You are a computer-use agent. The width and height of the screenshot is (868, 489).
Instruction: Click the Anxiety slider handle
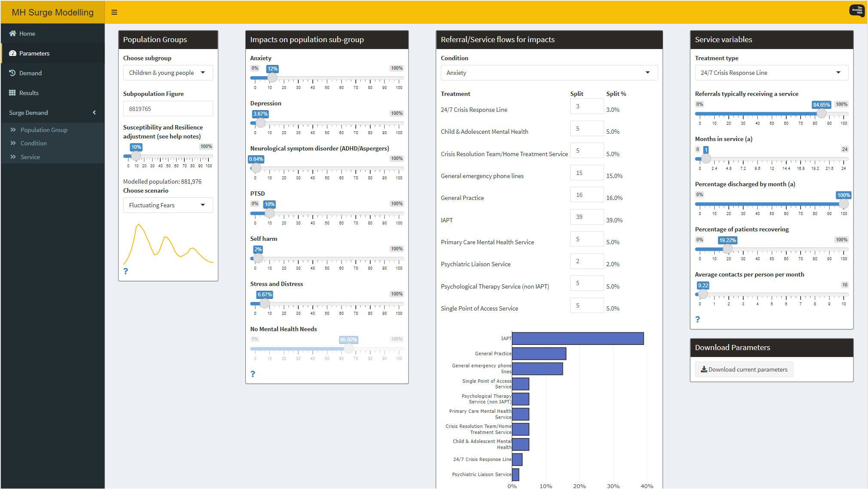tap(272, 78)
